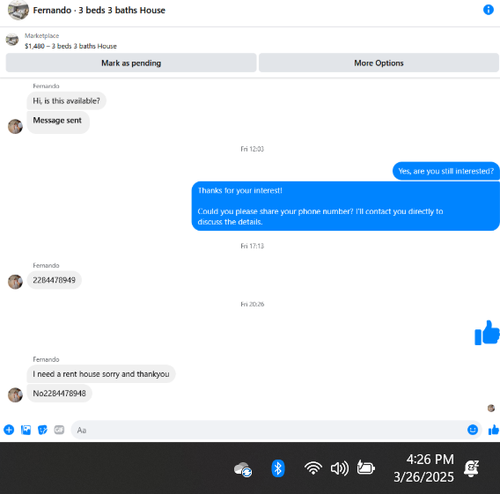This screenshot has width=500, height=494.
Task: Open the battery status tray icon
Action: (x=366, y=467)
